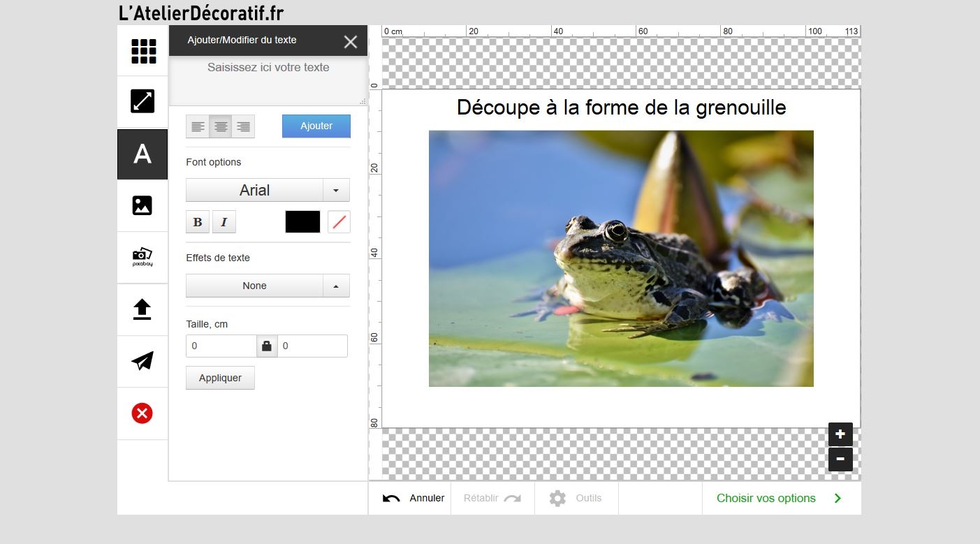This screenshot has height=544, width=980.
Task: Expand the text effects None arrow
Action: pyautogui.click(x=336, y=286)
